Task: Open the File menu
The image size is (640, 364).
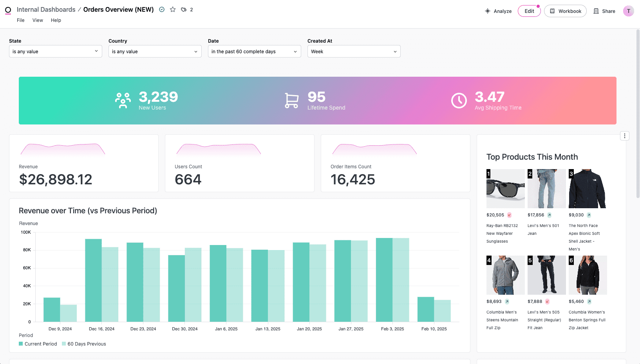Action: (20, 20)
